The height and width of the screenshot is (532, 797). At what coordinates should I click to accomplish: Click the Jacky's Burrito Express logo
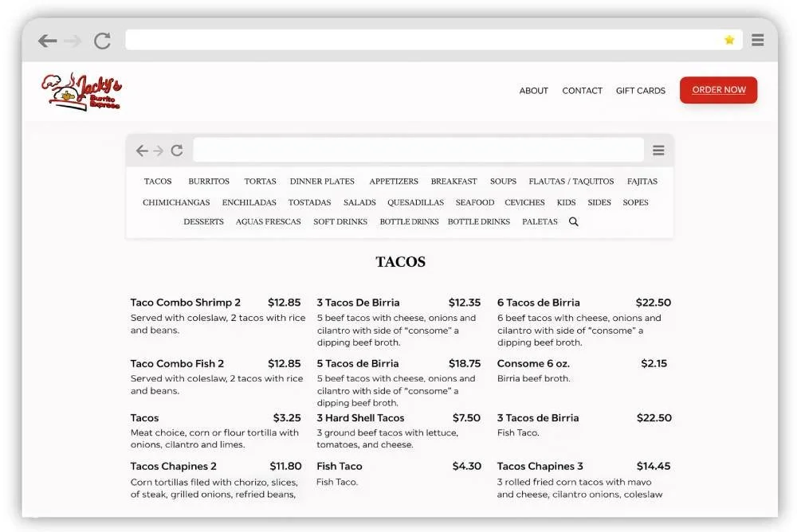81,91
